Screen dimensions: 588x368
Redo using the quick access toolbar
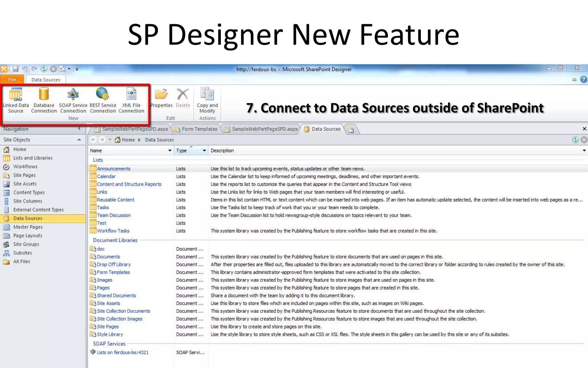click(x=34, y=69)
